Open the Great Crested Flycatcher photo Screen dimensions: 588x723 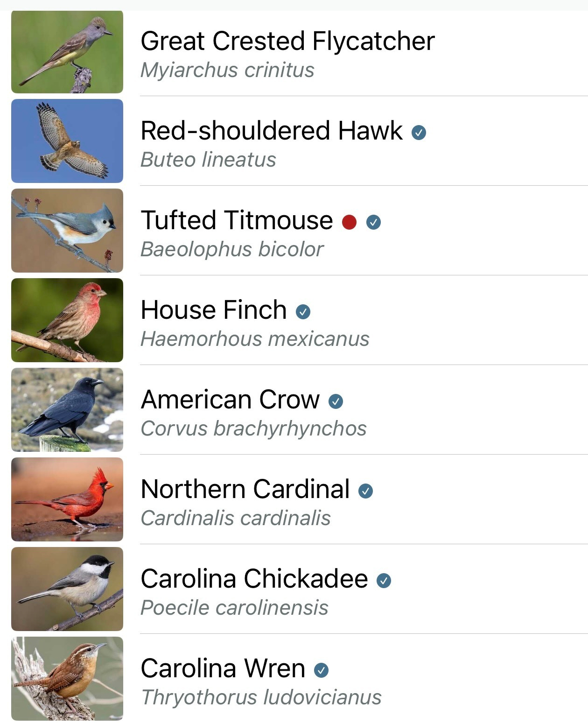coord(67,51)
